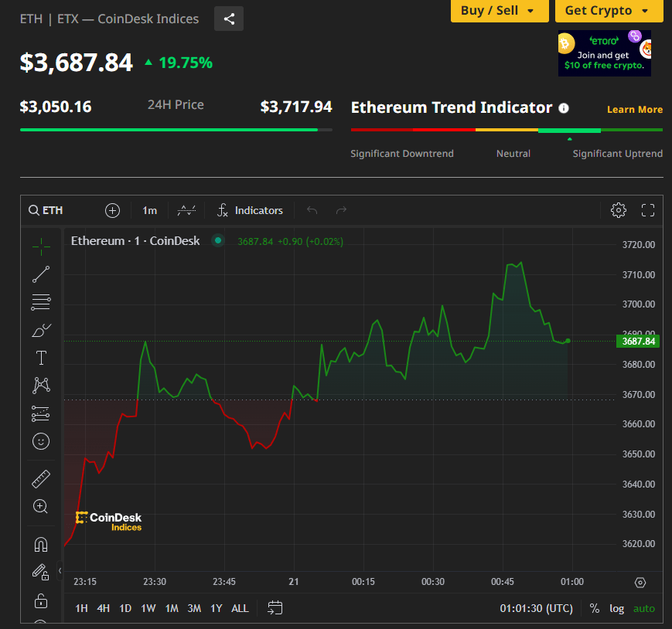Toggle percent scale on the chart

(594, 608)
